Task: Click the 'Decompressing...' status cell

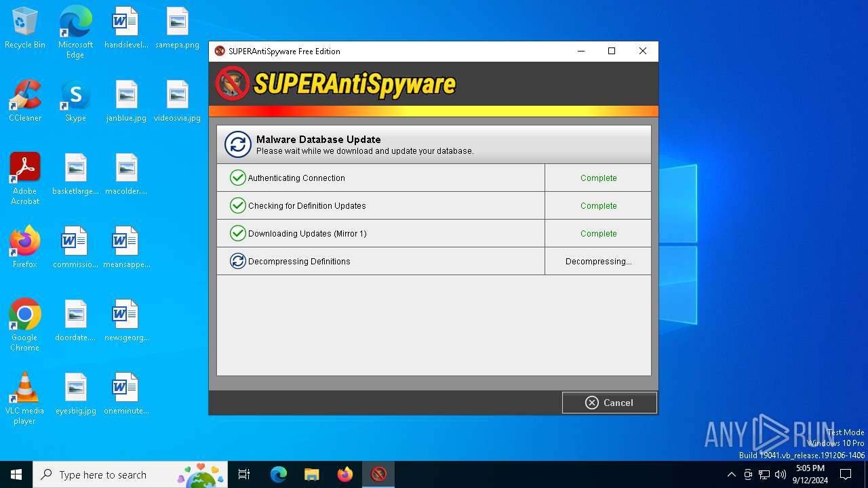Action: click(x=598, y=261)
